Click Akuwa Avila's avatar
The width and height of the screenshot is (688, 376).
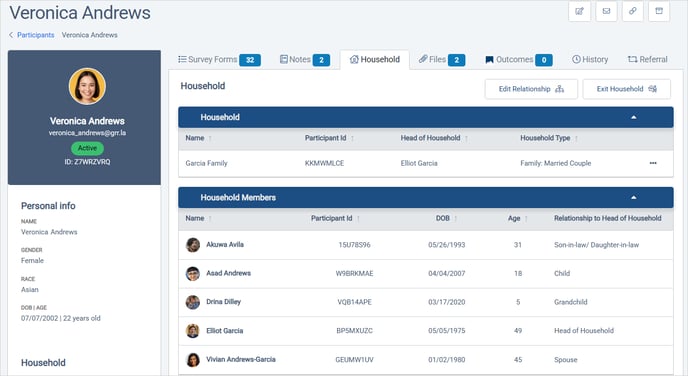[x=193, y=245]
